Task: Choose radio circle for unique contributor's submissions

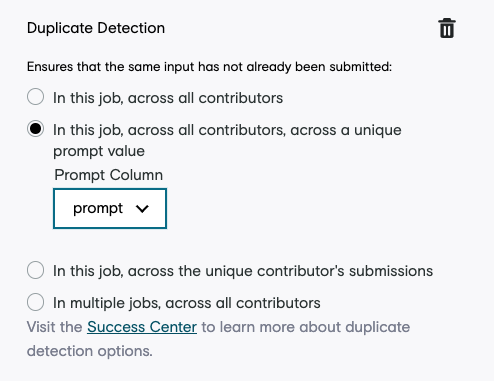Action: 35,270
